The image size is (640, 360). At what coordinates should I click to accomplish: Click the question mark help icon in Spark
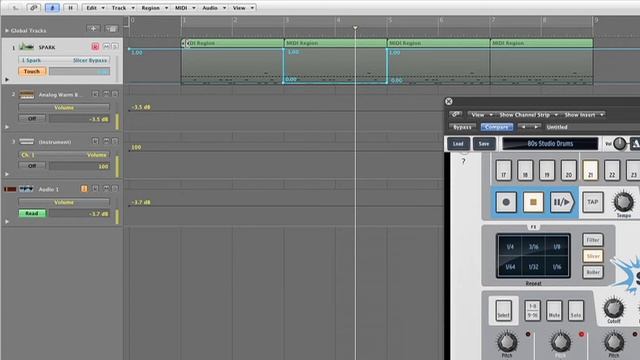[463, 161]
